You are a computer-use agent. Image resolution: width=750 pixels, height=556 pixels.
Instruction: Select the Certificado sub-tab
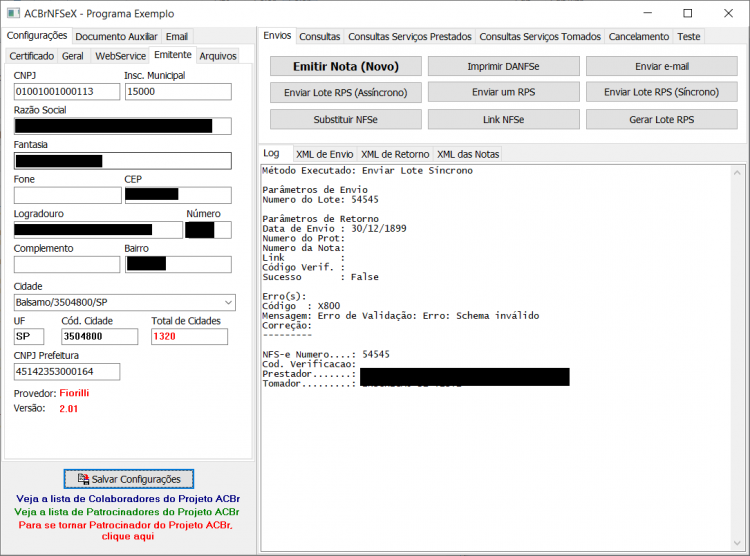(x=32, y=56)
